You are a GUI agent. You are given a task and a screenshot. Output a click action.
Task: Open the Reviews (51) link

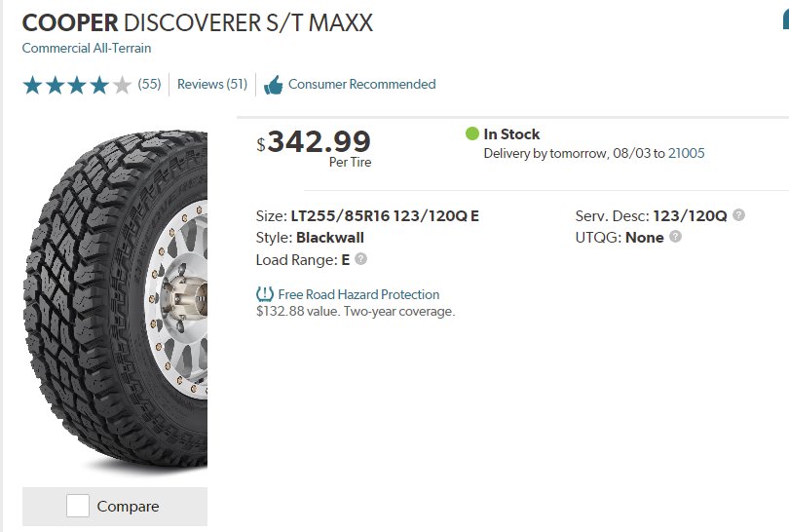point(212,84)
